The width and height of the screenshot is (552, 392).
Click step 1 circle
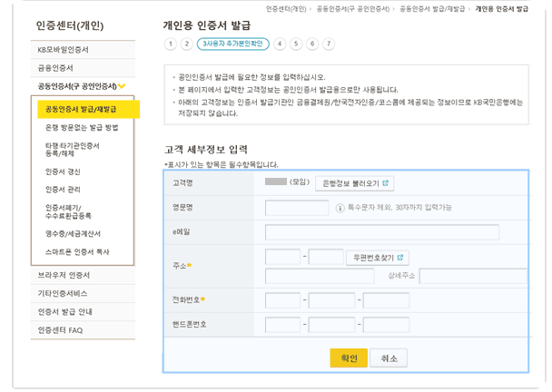tap(171, 44)
